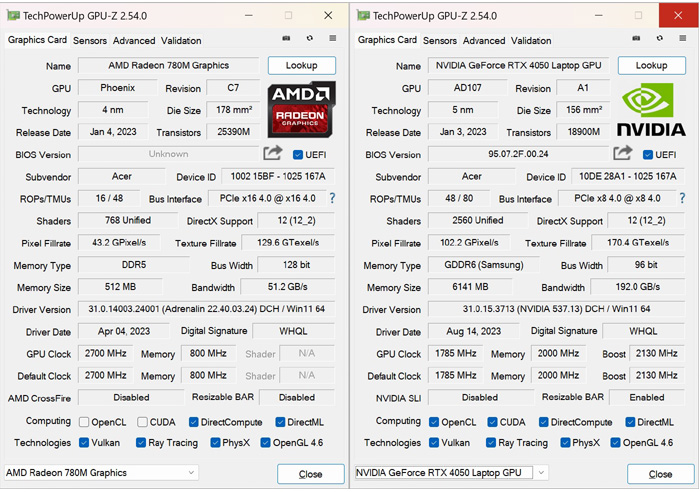Open the hamburger menu in AMD Radeon window
Screen dimensions: 700x492
click(x=333, y=39)
